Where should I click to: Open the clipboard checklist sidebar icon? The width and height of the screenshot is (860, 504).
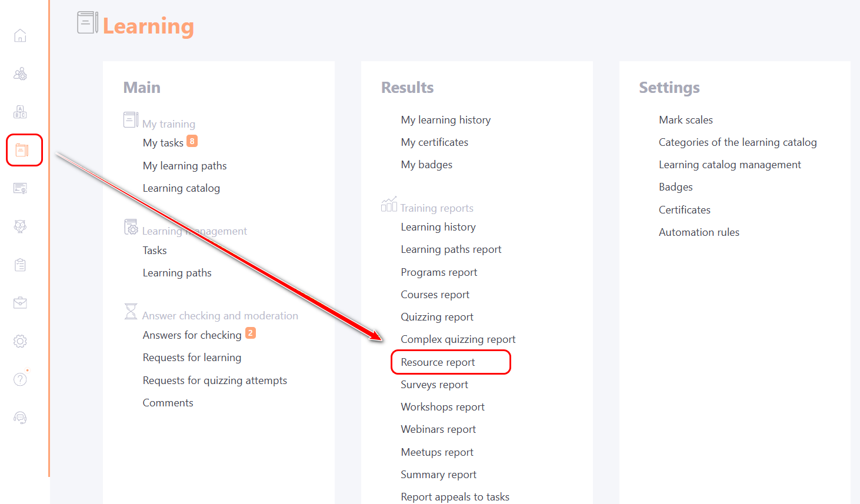(x=20, y=265)
